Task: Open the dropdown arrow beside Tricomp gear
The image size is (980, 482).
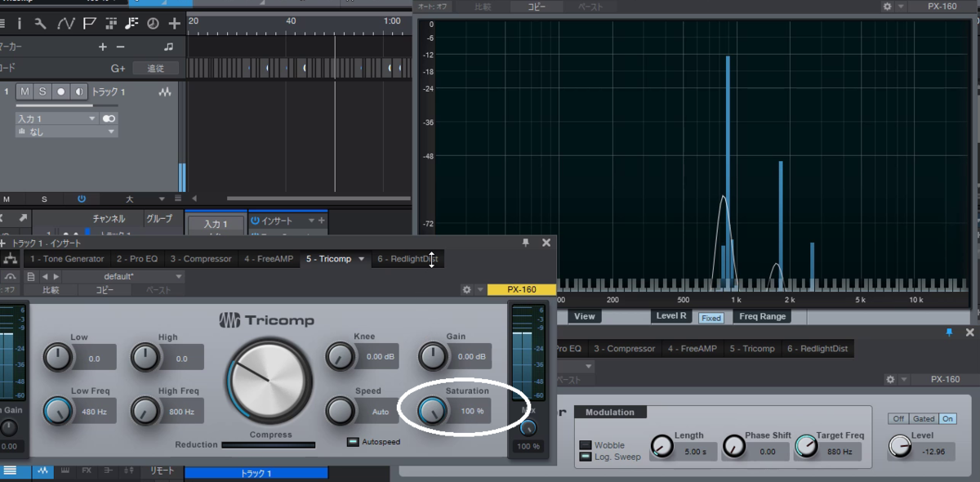Action: tap(480, 289)
